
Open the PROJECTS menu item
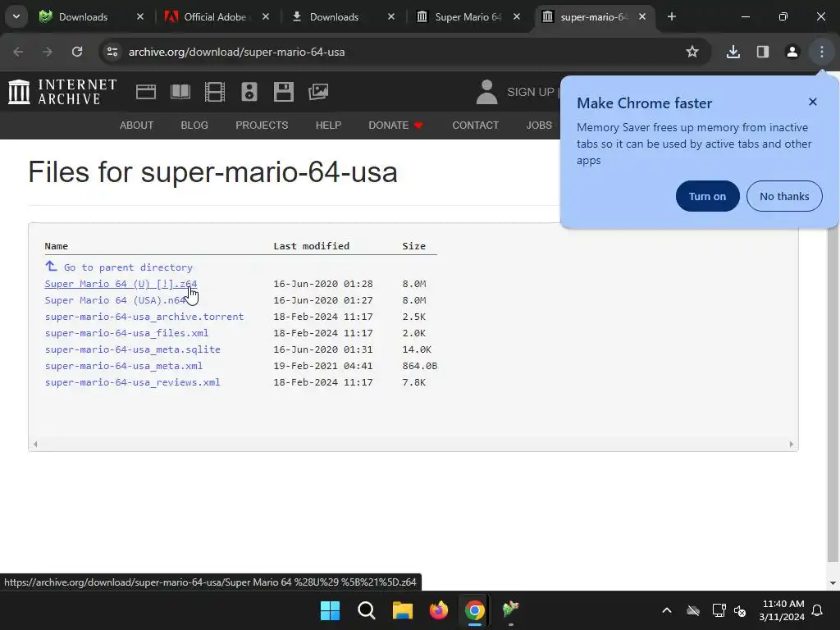pos(262,126)
